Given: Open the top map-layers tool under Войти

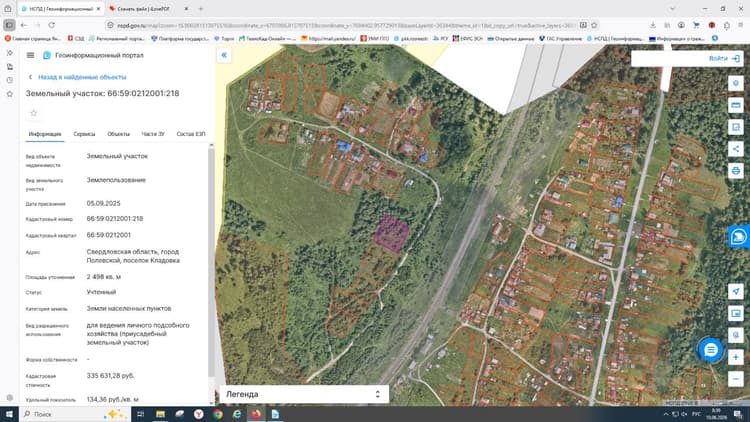Looking at the screenshot, I should click(x=736, y=83).
